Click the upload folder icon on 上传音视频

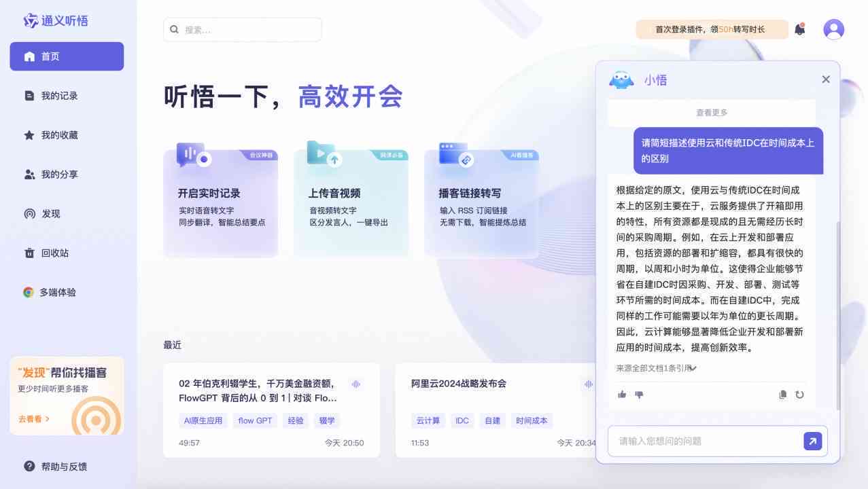pos(324,154)
